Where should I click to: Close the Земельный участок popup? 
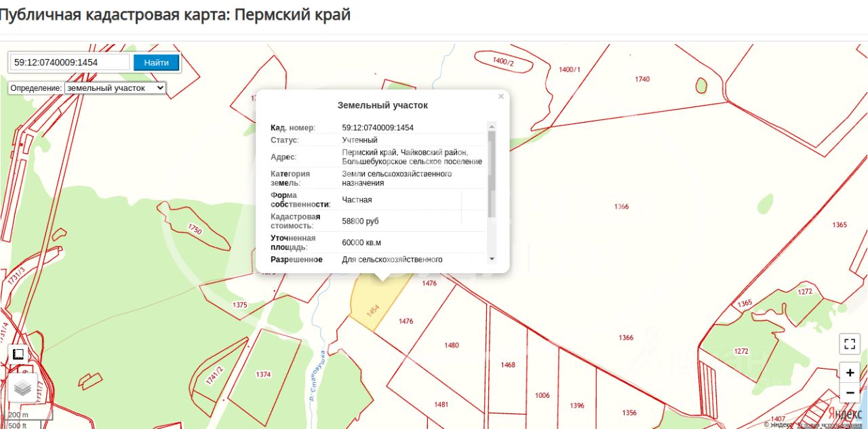(501, 97)
